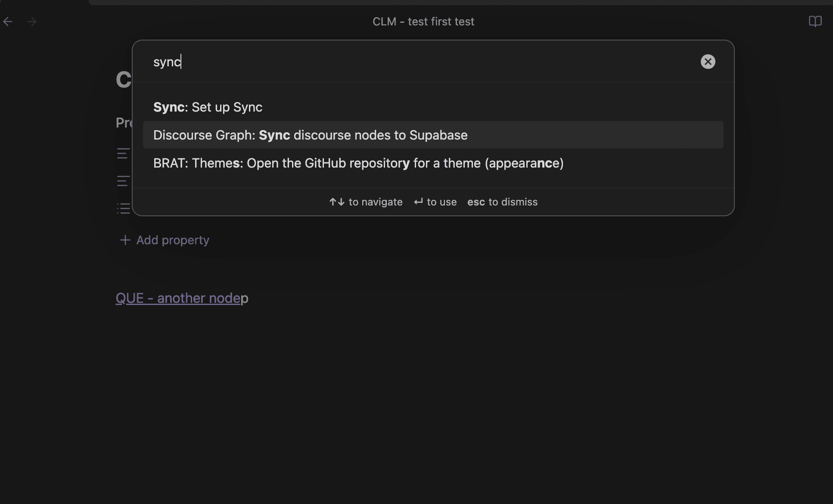Focus the command palette input containing 'sync'

[x=388, y=62]
